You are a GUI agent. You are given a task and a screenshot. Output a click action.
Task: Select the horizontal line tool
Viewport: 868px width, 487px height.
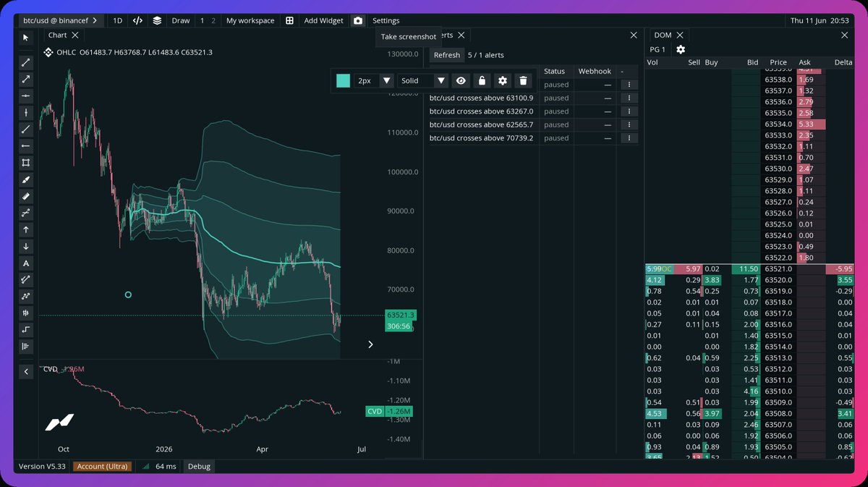(x=26, y=96)
